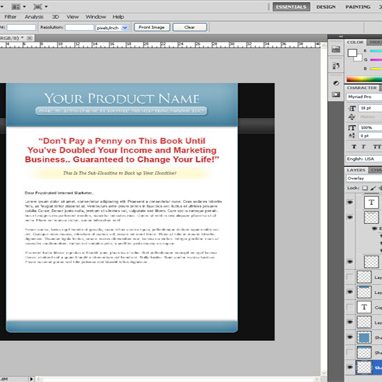Toggle visibility of the selected highlighted layer
This screenshot has width=382, height=382.
tap(350, 367)
